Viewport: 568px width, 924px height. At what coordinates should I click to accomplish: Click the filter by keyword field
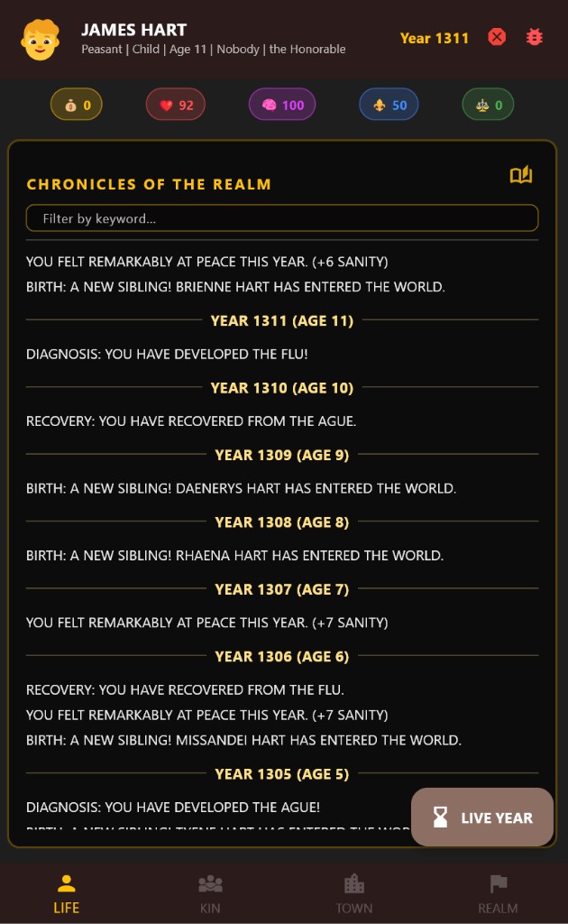282,217
